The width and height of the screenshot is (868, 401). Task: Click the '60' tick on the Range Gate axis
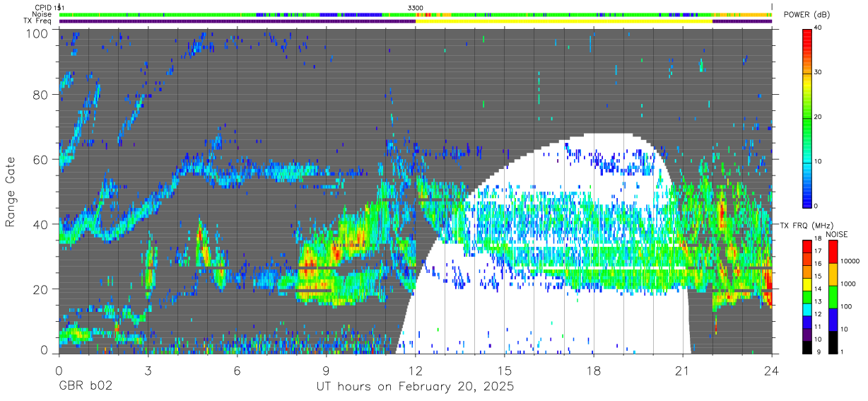41,159
